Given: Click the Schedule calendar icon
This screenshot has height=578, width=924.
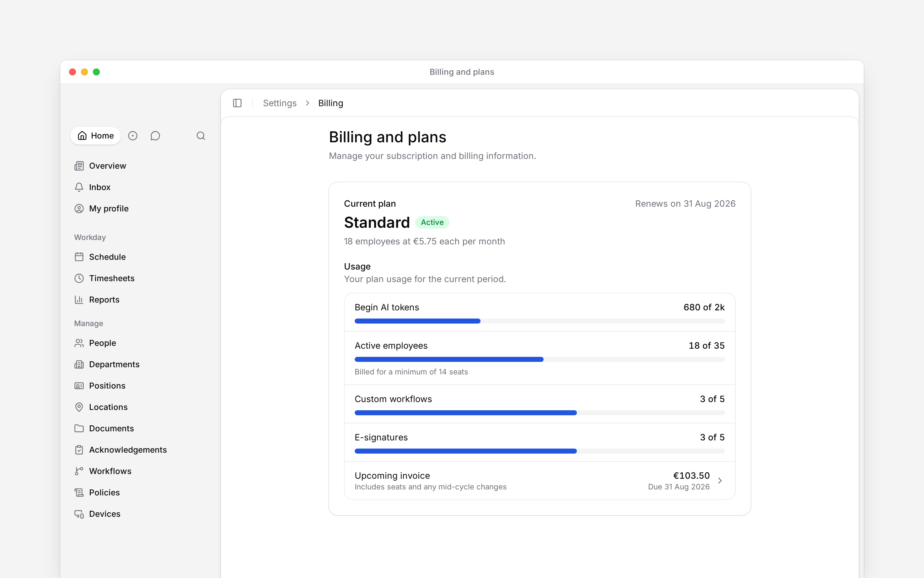Looking at the screenshot, I should [79, 257].
